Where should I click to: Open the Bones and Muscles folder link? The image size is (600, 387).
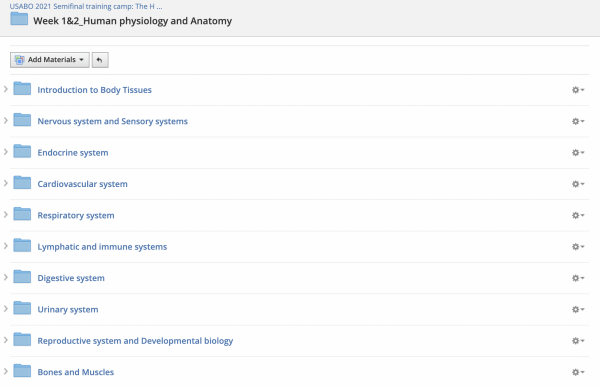tap(75, 372)
